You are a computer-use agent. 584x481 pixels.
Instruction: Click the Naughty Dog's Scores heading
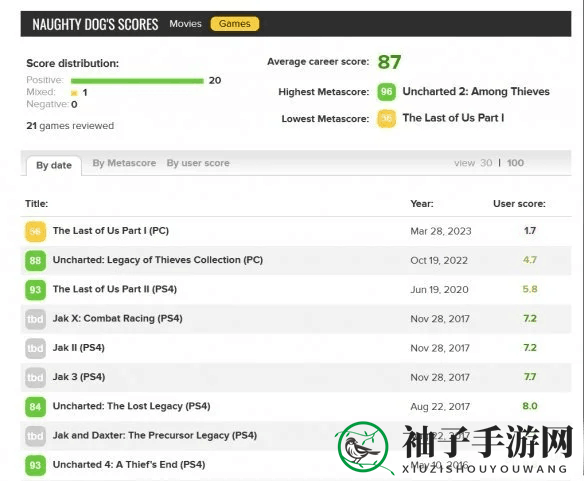pos(95,25)
